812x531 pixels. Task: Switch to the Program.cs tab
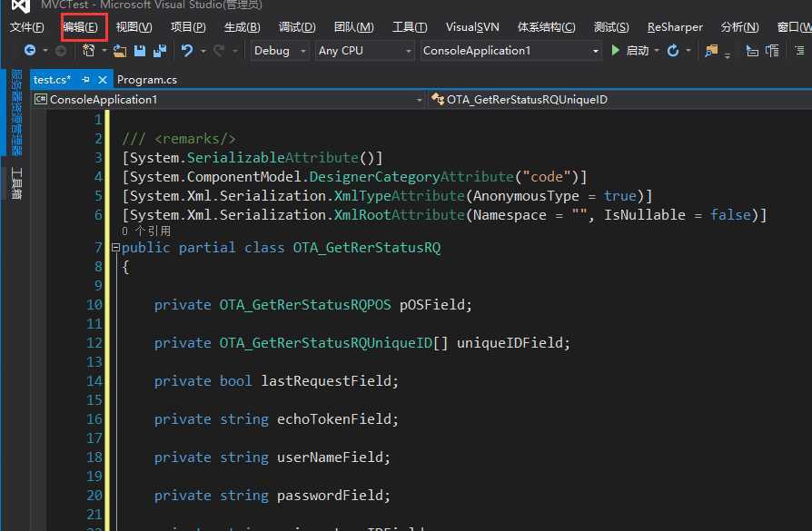[147, 80]
